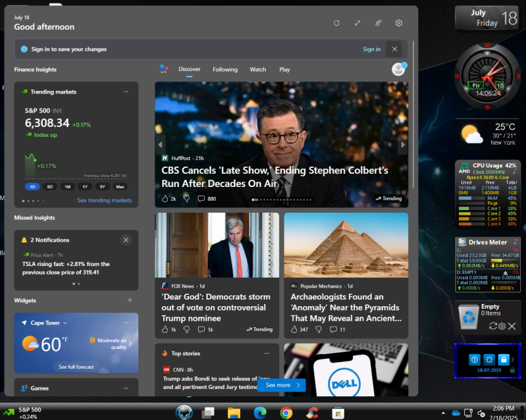This screenshot has width=526, height=420.
Task: Dismiss the sign-in banner
Action: click(394, 49)
